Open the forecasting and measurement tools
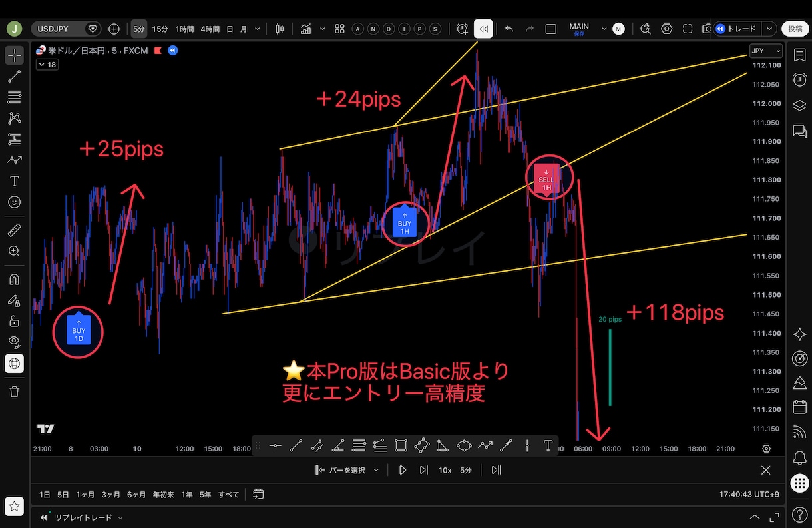This screenshot has height=528, width=812. [14, 139]
